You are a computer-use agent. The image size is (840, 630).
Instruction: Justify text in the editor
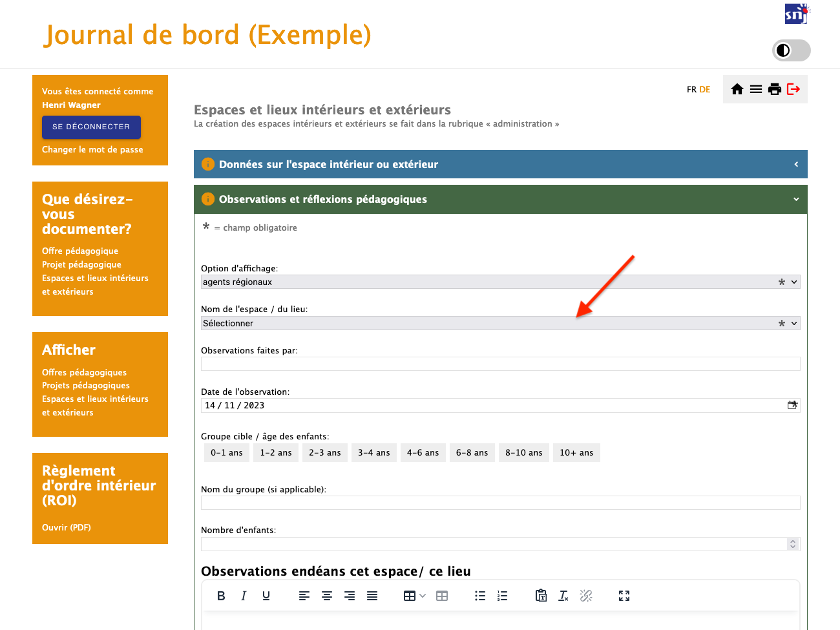tap(372, 596)
